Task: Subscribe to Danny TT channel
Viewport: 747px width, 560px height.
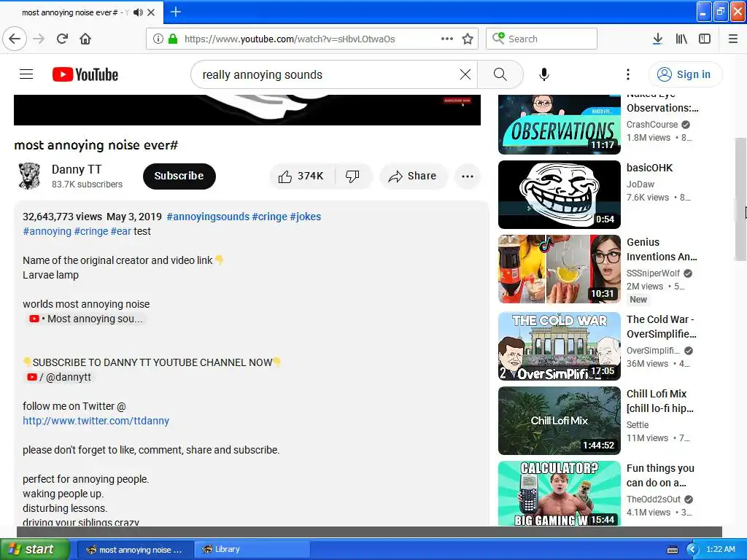Action: tap(179, 176)
